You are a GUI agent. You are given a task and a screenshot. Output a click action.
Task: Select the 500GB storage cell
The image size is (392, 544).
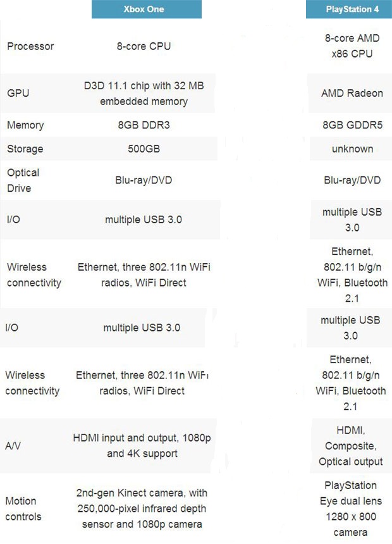coord(144,149)
